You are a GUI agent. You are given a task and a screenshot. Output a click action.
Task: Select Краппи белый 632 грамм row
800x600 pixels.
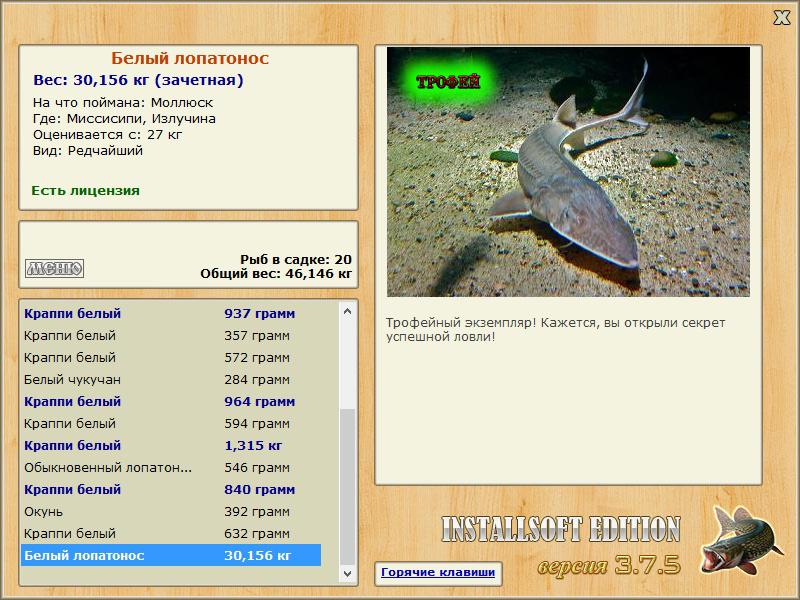click(171, 533)
